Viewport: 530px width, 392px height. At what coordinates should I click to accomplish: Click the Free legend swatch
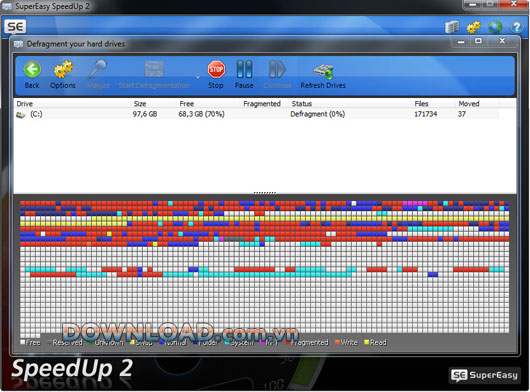point(23,343)
